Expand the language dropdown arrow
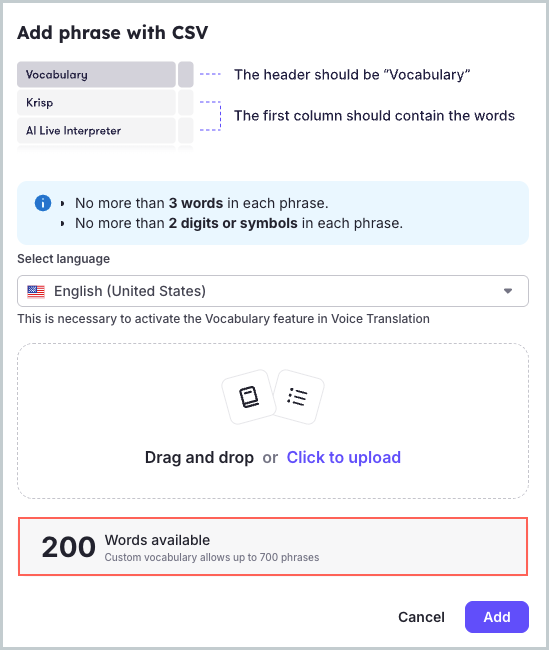 click(x=508, y=291)
